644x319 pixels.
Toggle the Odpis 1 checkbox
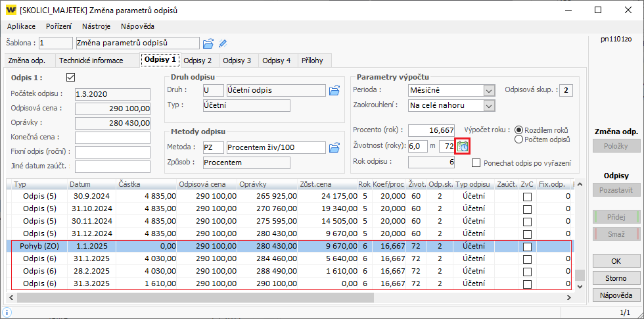[71, 77]
